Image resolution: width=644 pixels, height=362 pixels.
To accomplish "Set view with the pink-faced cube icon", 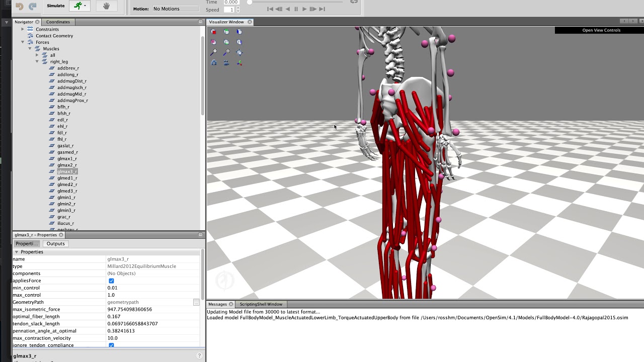I will click(x=214, y=42).
